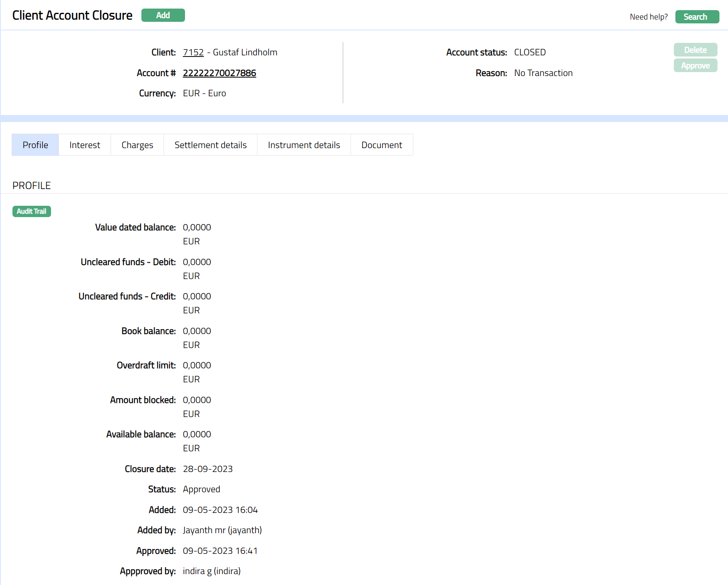Click the CLOSED account status value
Image resolution: width=728 pixels, height=585 pixels.
[x=530, y=52]
